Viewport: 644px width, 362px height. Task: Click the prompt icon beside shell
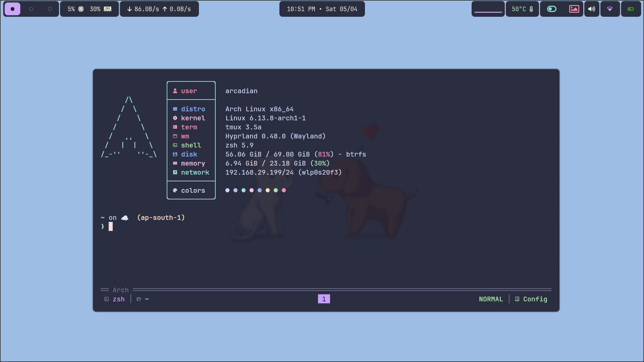[x=175, y=145]
